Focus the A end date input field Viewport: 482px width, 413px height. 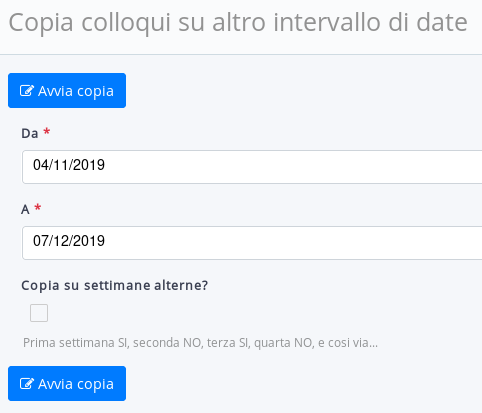point(252,243)
